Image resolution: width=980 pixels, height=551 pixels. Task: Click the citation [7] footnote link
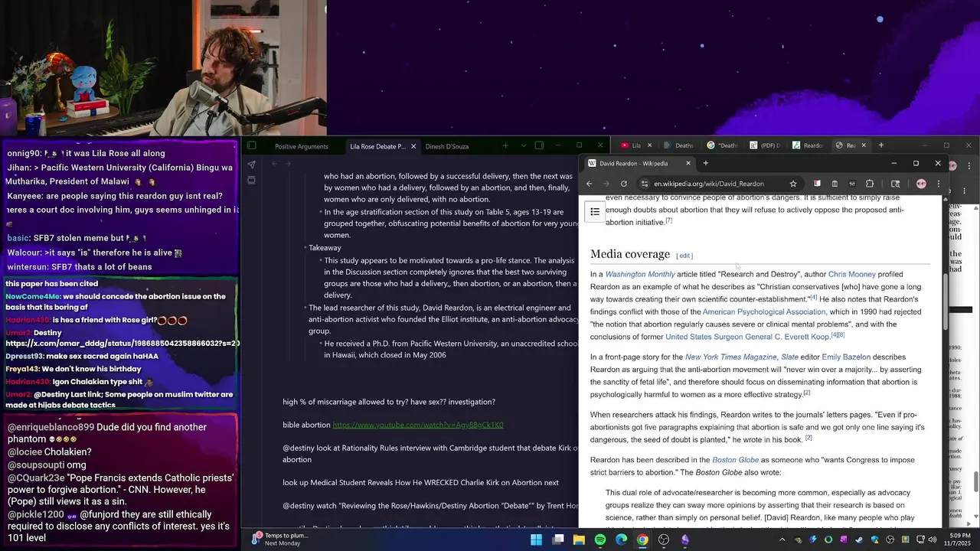(668, 220)
